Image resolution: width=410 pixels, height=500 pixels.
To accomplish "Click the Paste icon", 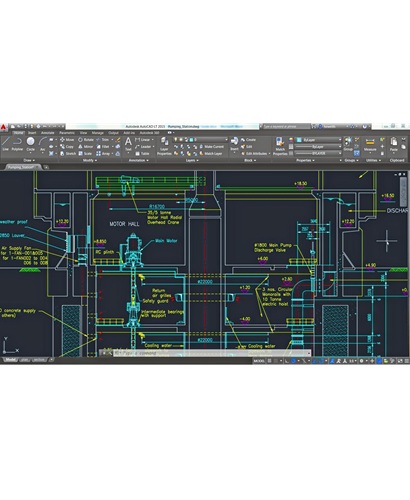I will pyautogui.click(x=394, y=144).
